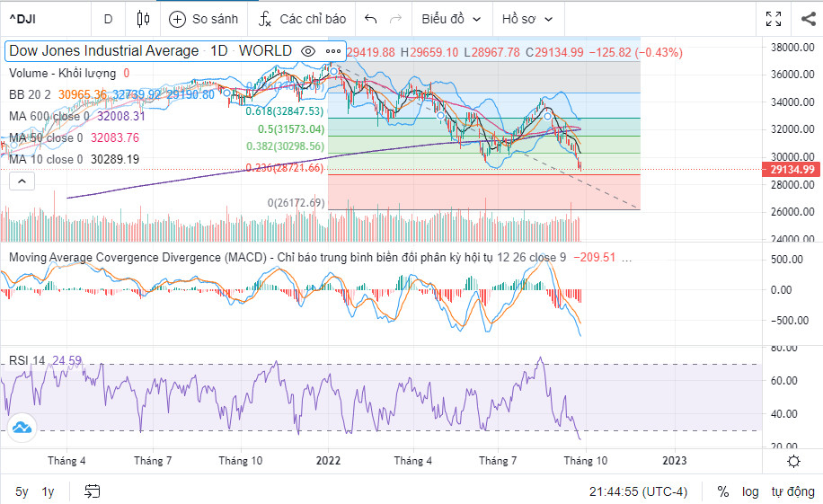Screen dimensions: 823x504
Task: Select the 1y date range
Action: [x=48, y=491]
